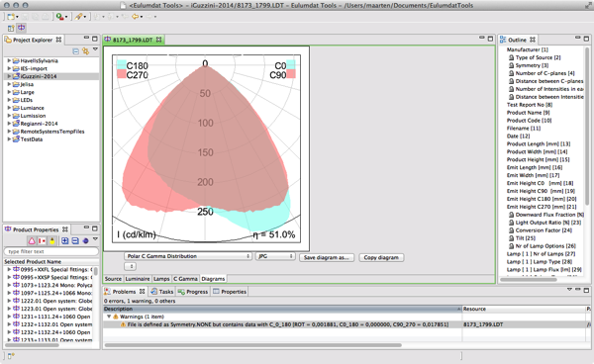The height and width of the screenshot is (364, 594).
Task: Click the New wizard icon in main toolbar
Action: tap(11, 17)
